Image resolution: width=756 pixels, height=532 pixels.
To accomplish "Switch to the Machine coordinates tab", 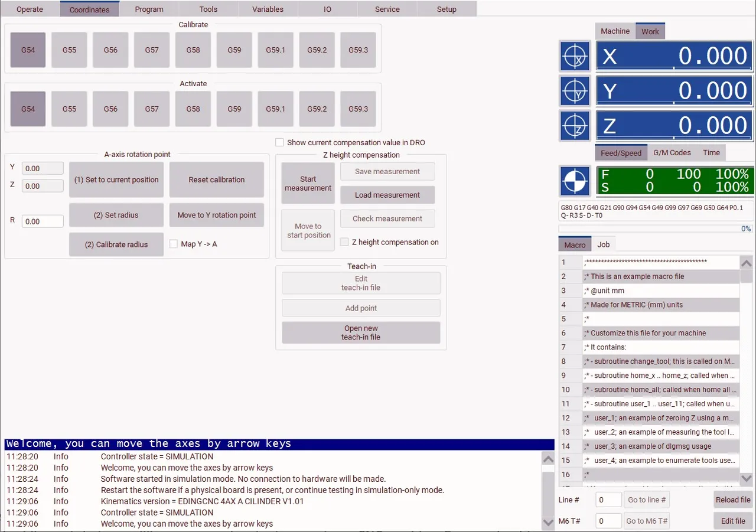I will pos(614,31).
